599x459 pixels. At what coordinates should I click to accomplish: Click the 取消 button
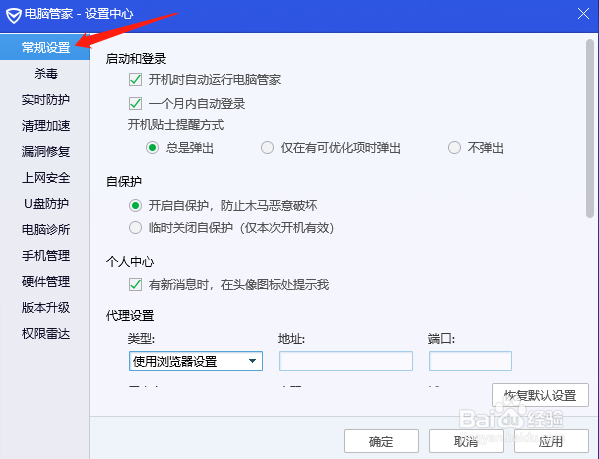pyautogui.click(x=466, y=441)
